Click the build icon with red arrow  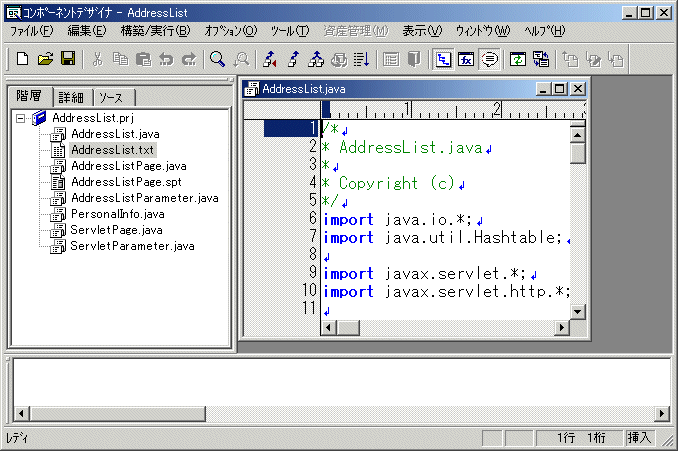[x=270, y=59]
